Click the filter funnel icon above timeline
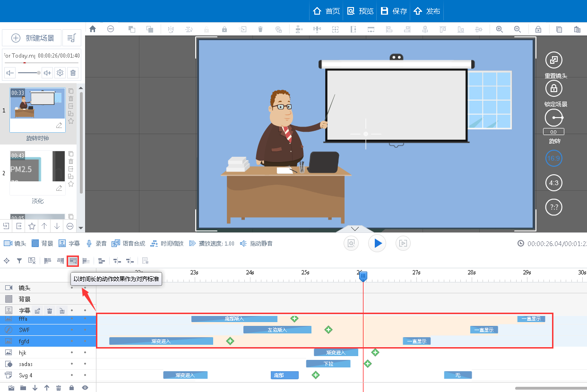Viewport: 587px width, 392px height. 19,260
